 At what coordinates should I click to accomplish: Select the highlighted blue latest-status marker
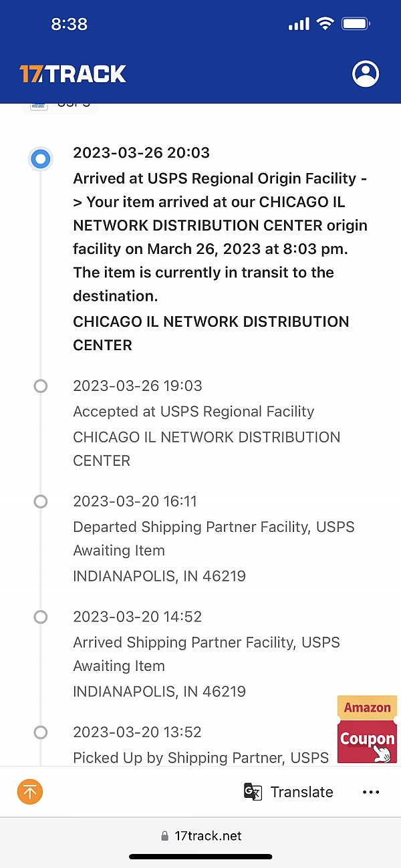pos(41,159)
